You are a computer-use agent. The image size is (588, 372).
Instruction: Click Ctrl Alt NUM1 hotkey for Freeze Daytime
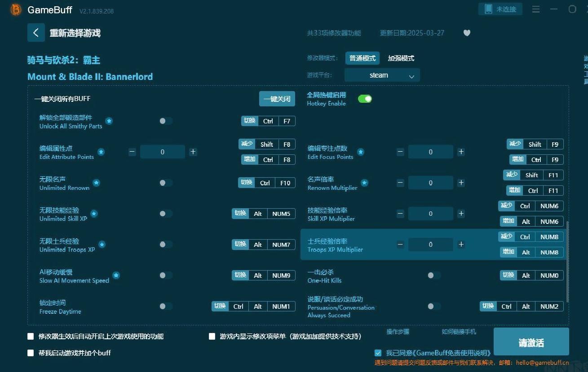253,306
